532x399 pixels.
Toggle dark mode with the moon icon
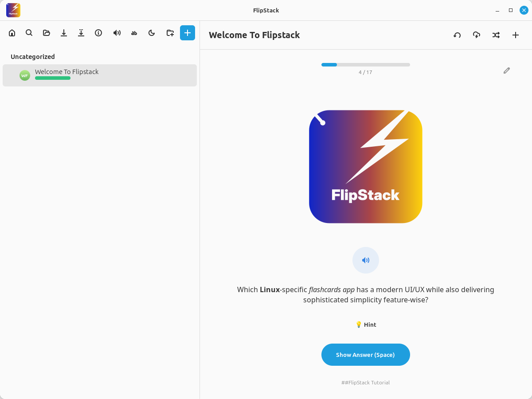[x=151, y=33]
